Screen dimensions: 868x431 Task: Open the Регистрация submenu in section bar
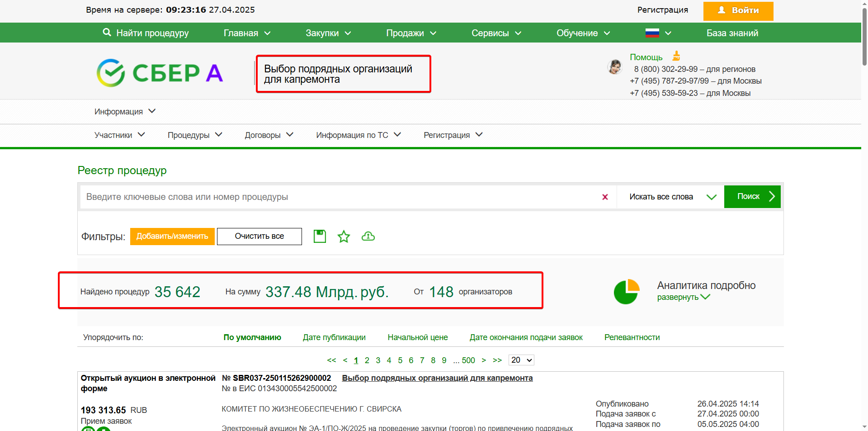(x=453, y=135)
